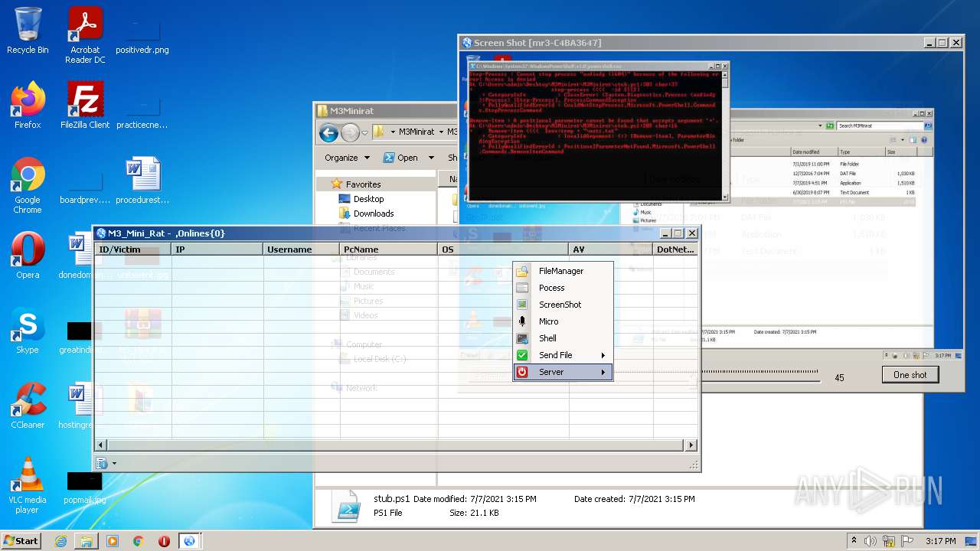Screen dimensions: 980x551
Task: Open the VLC media player desktop icon
Action: point(28,485)
